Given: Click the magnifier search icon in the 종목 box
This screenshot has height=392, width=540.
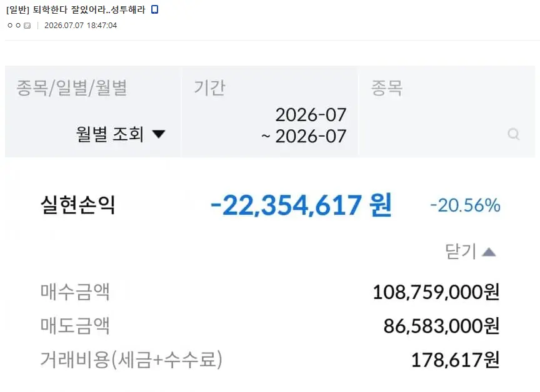Looking at the screenshot, I should pyautogui.click(x=514, y=134).
